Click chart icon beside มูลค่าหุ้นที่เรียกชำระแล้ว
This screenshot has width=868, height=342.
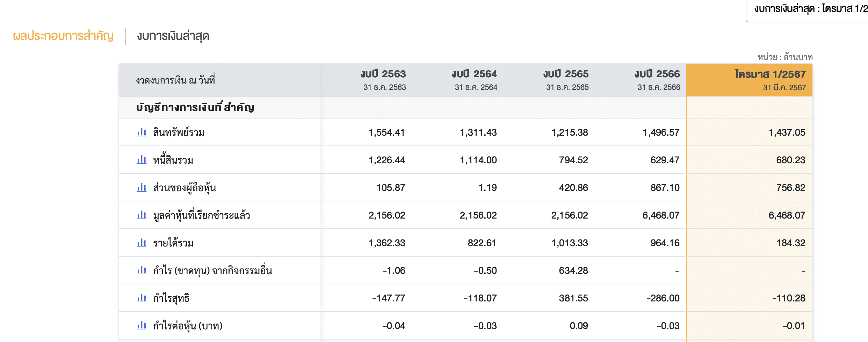[x=142, y=215]
